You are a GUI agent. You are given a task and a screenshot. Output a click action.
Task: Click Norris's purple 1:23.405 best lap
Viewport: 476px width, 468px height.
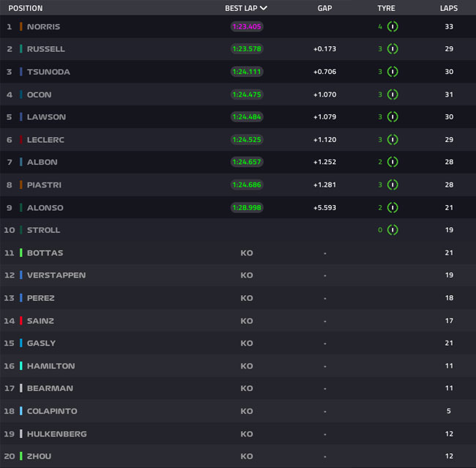coord(247,26)
